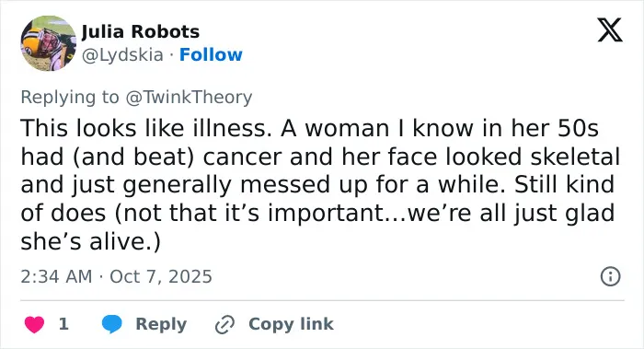Click the last tweet line 'she's alive.)'
Viewport: 644px width, 349px height.
point(90,241)
